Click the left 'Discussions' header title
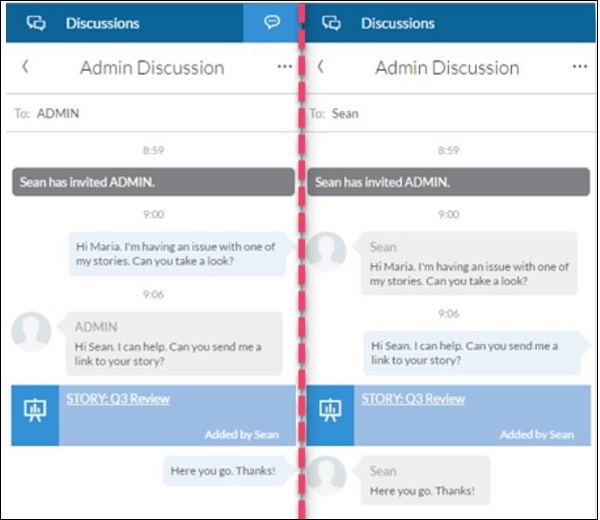Image resolution: width=600 pixels, height=520 pixels. point(103,23)
